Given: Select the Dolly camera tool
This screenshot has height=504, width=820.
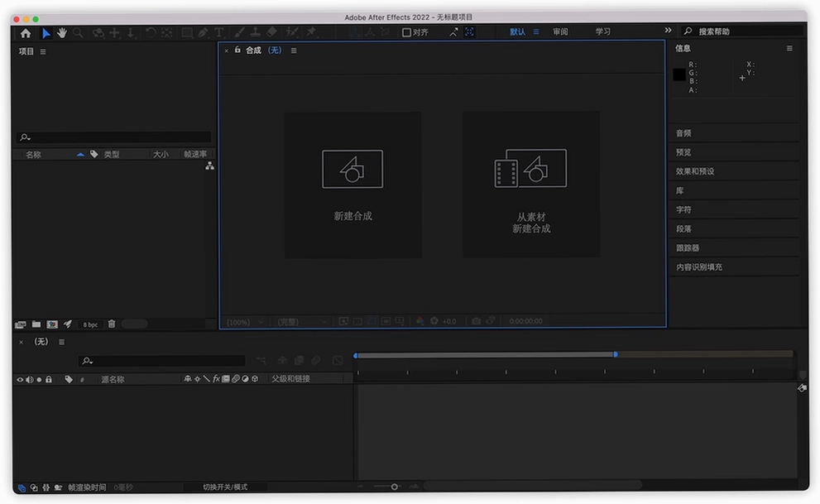Looking at the screenshot, I should coord(130,33).
